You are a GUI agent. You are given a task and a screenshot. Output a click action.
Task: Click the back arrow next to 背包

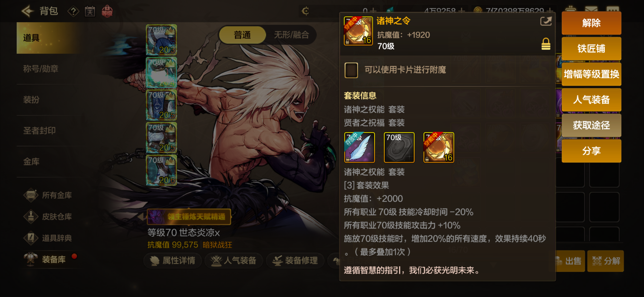pos(27,11)
